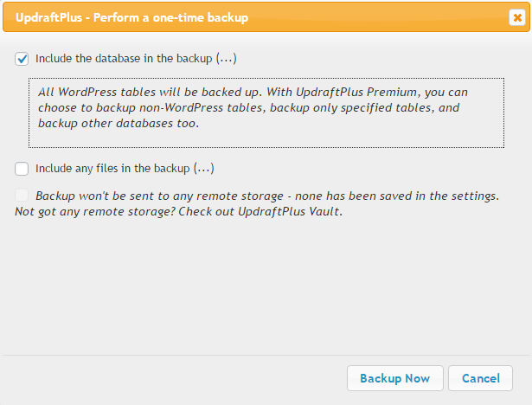Click the greyed-out remote storage checkbox
The width and height of the screenshot is (532, 405).
click(x=22, y=196)
